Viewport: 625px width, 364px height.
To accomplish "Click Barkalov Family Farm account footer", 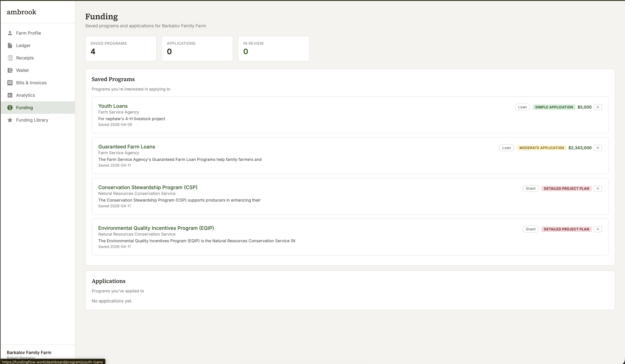I will (x=29, y=353).
